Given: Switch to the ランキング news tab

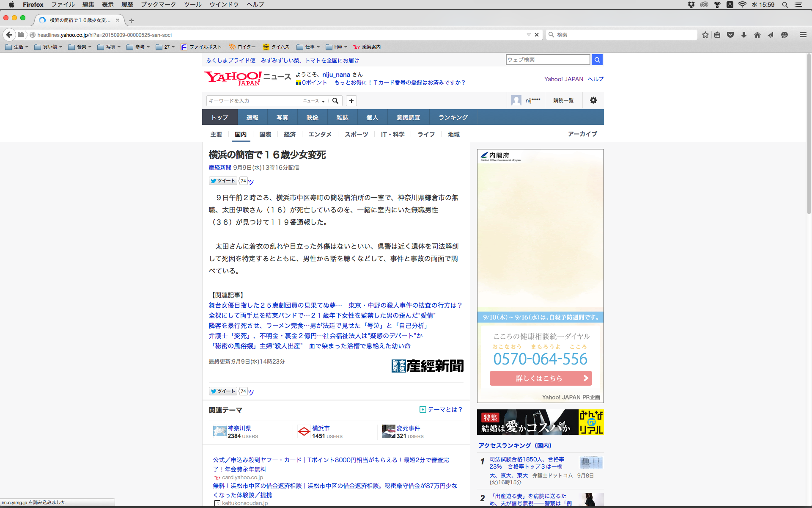Looking at the screenshot, I should 453,117.
